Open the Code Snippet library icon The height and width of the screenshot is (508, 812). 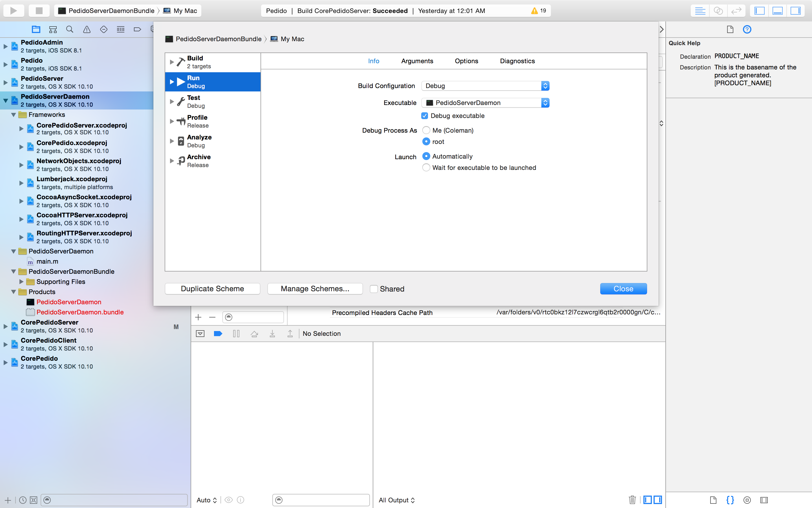pos(730,500)
